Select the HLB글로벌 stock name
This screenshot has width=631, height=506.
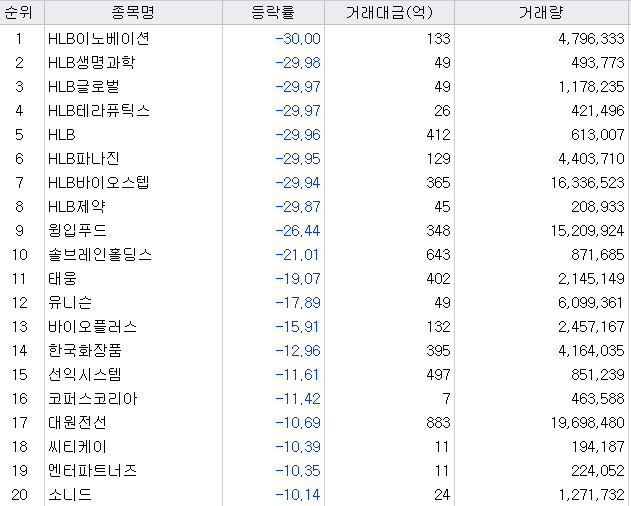point(84,87)
